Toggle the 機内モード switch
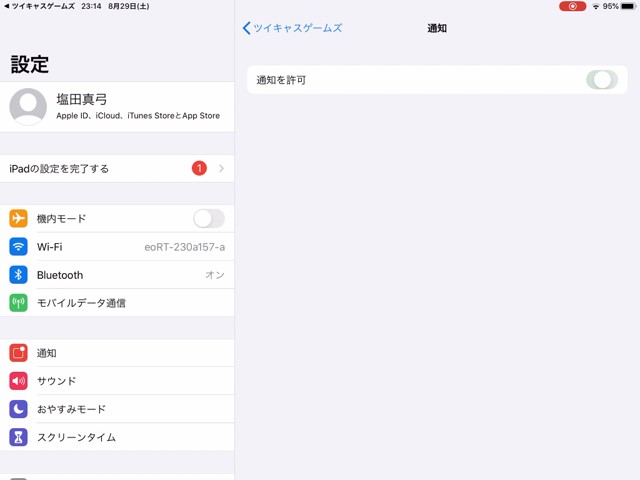 click(209, 218)
